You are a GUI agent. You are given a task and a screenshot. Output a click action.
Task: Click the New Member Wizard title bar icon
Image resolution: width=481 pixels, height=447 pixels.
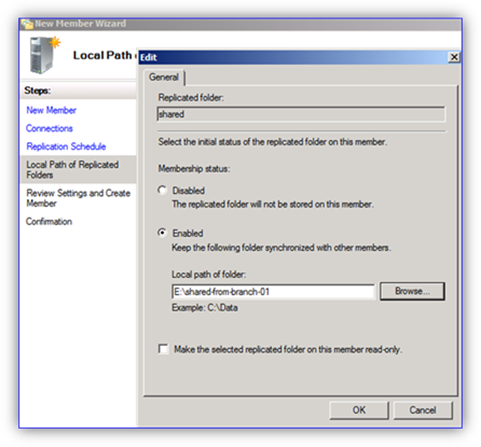pos(27,24)
